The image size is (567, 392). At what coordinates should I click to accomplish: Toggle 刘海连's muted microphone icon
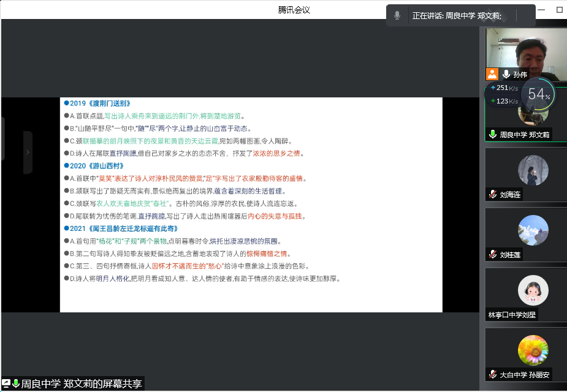[x=492, y=194]
